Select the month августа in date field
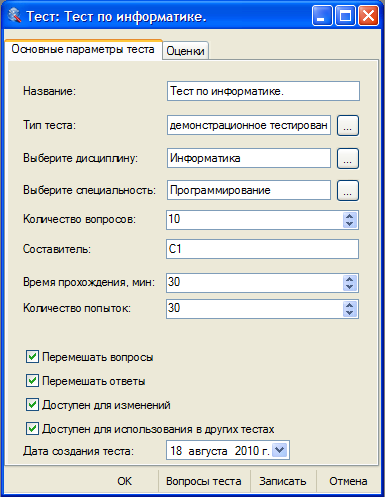The image size is (385, 497). pyautogui.click(x=208, y=451)
